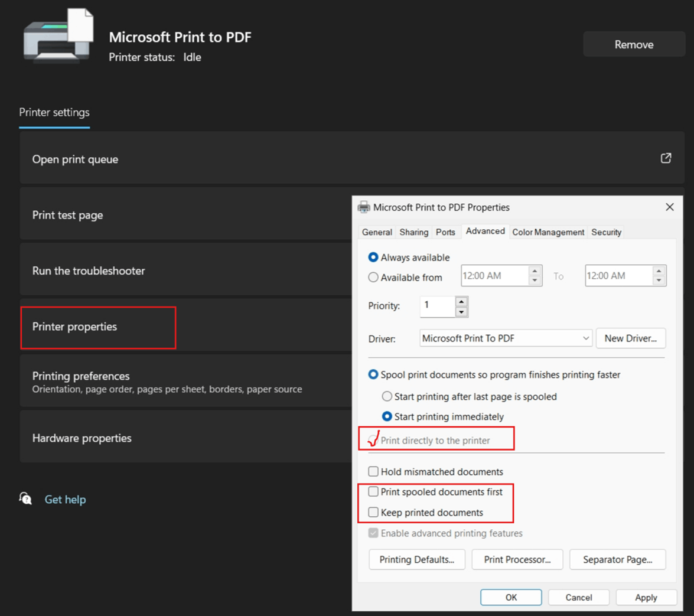Open Printing preferences option
Viewport: 694px width, 616px height.
tap(186, 380)
